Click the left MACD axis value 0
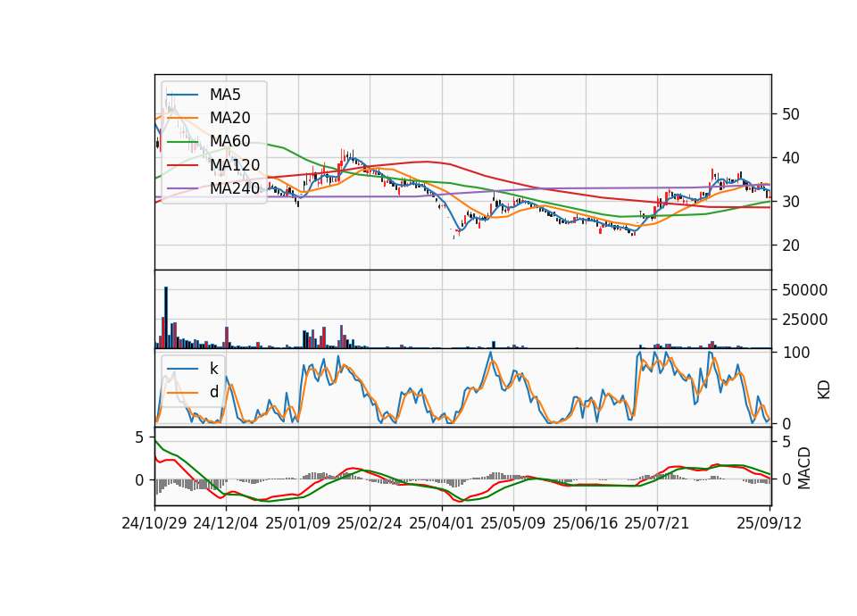Image resolution: width=857 pixels, height=616 pixels. tap(139, 480)
